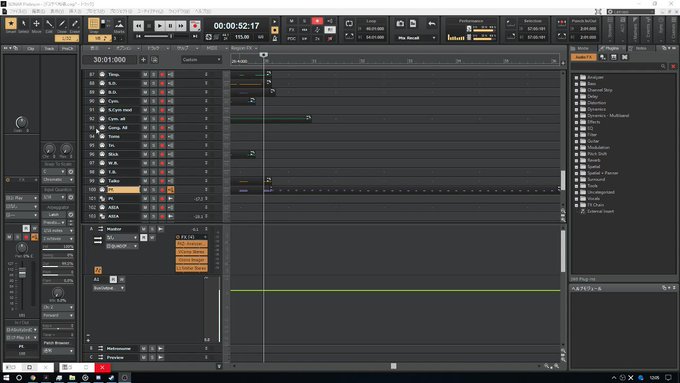Screen dimensions: 680x383
Task: Expand the Reverb plugin folder
Action: (x=576, y=160)
